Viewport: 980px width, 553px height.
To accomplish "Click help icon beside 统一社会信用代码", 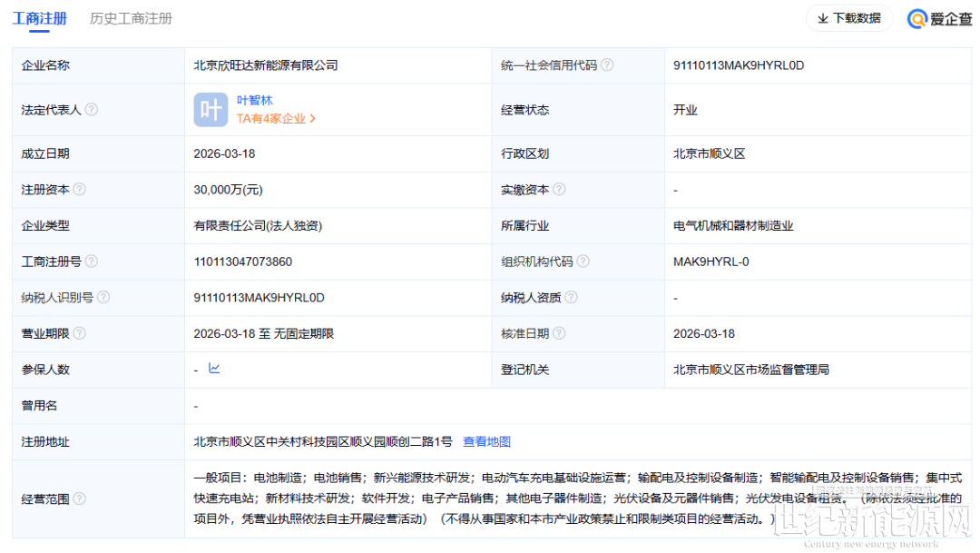I will (607, 65).
